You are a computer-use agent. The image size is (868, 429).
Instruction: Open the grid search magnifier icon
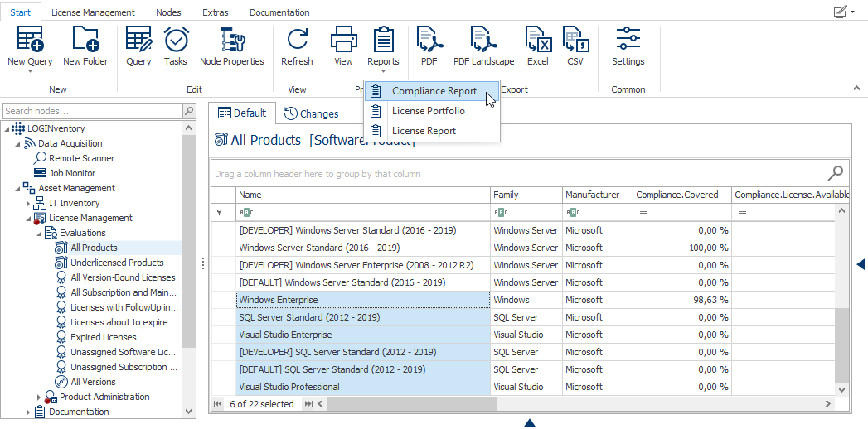836,173
